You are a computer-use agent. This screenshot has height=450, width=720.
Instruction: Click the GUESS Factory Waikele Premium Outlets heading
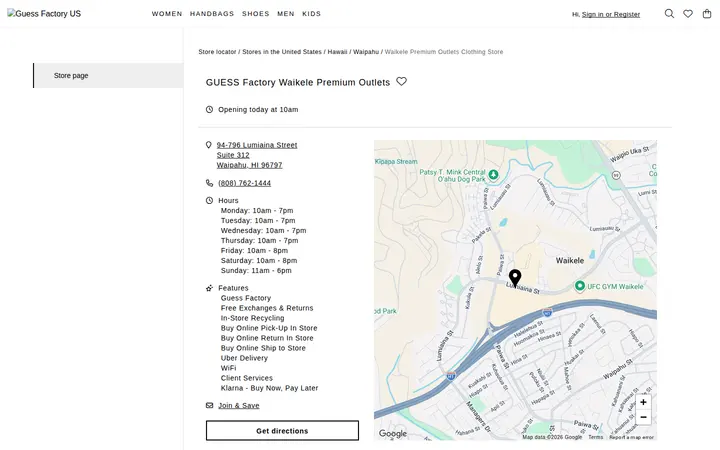pyautogui.click(x=298, y=82)
